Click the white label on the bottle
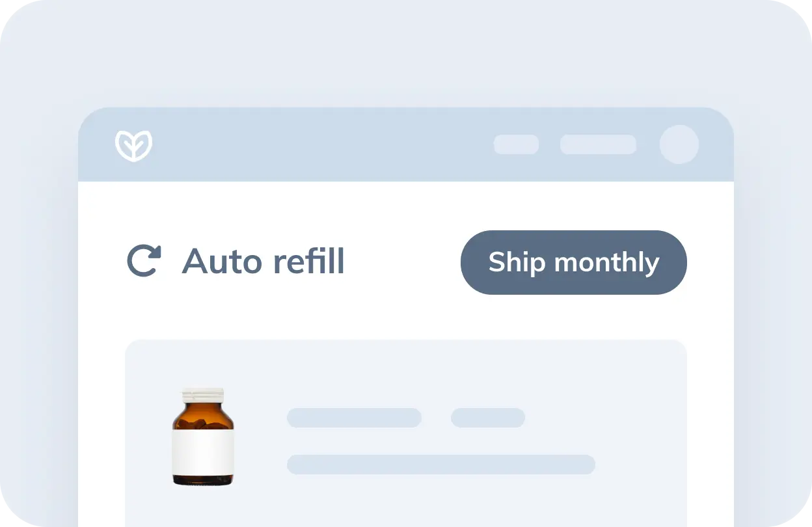 203,453
